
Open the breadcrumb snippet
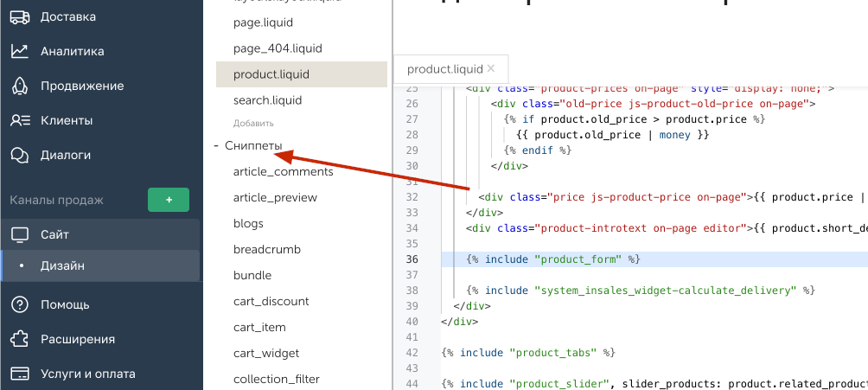pyautogui.click(x=266, y=249)
